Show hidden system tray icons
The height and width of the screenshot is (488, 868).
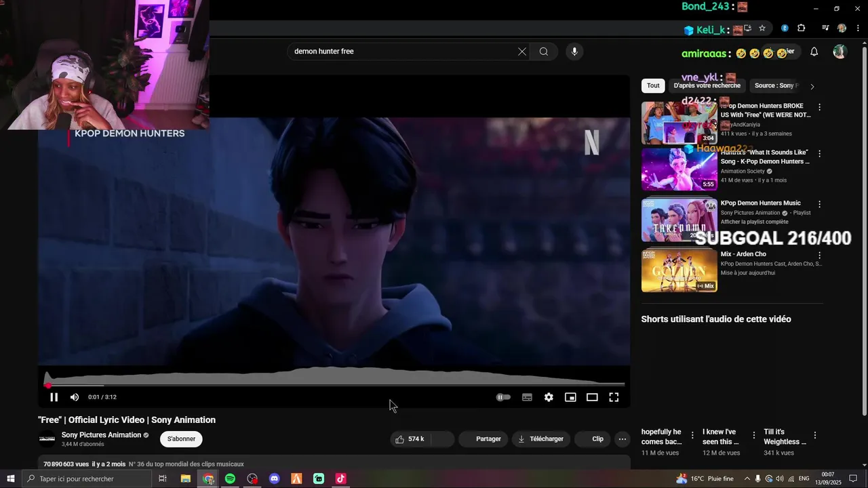pyautogui.click(x=747, y=479)
